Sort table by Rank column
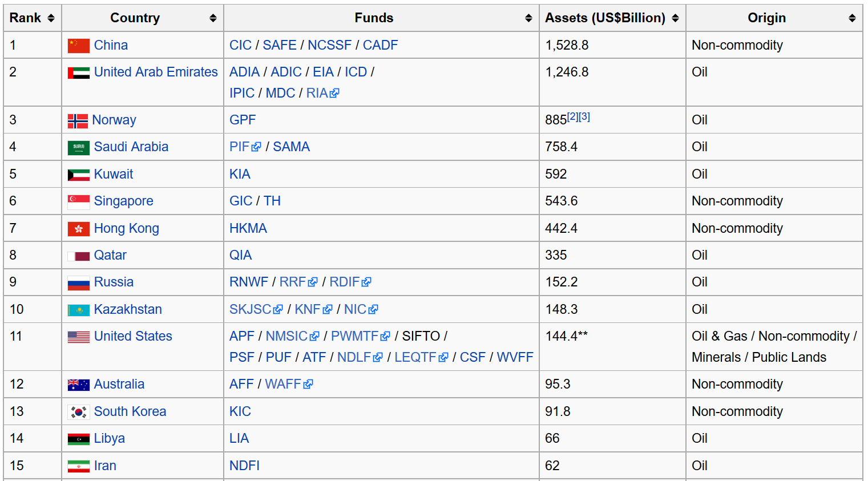Screen dimensions: 868x481 click(x=51, y=18)
